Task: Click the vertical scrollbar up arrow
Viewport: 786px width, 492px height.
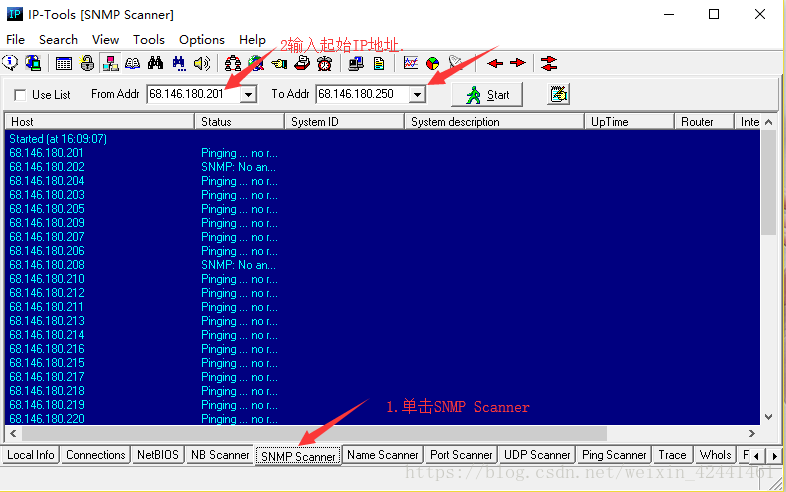Action: pyautogui.click(x=768, y=122)
